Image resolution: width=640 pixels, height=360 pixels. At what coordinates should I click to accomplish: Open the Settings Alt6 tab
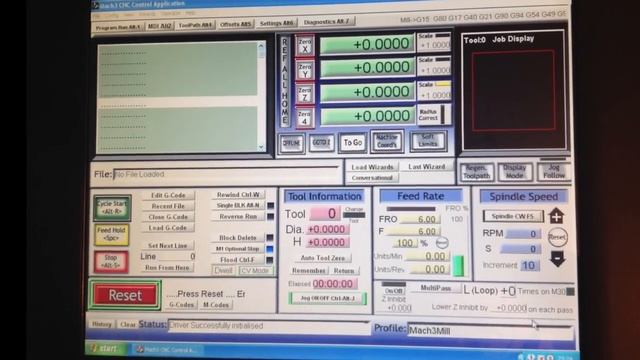tap(276, 23)
